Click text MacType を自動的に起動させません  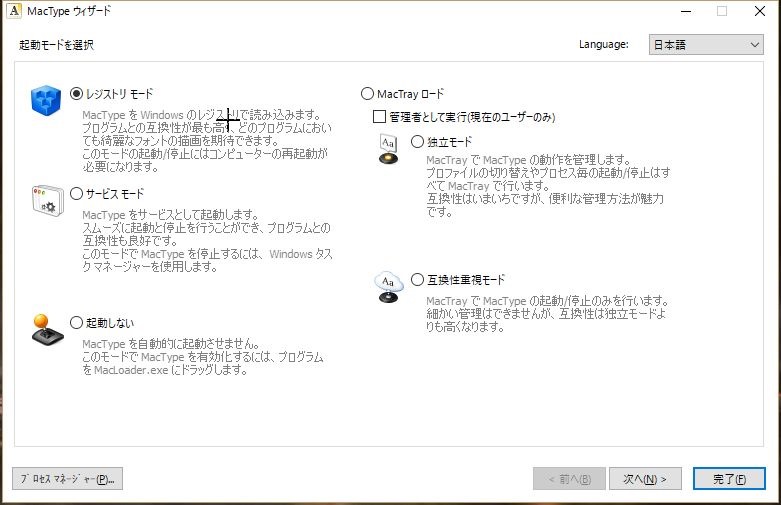[171, 344]
